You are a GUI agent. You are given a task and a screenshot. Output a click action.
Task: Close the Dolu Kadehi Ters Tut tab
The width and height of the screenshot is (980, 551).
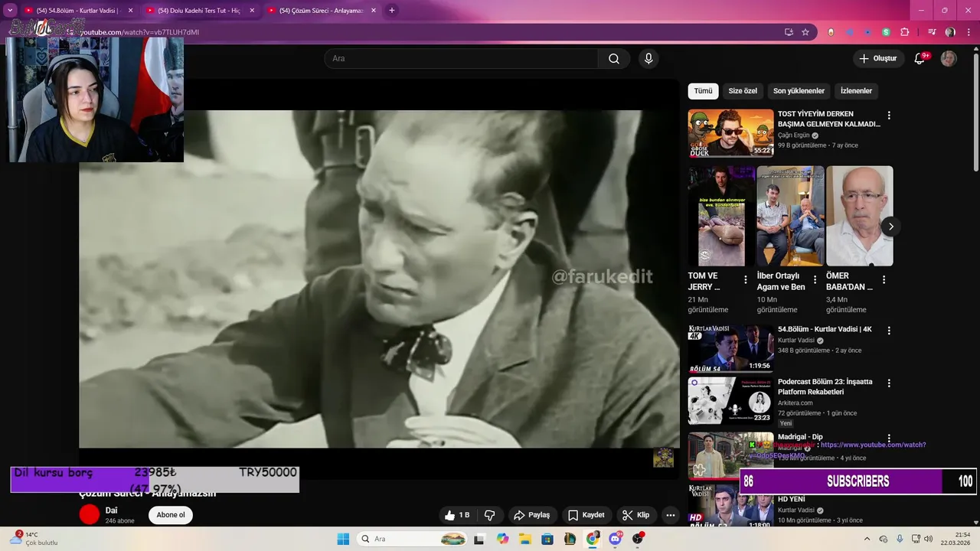[x=252, y=11]
